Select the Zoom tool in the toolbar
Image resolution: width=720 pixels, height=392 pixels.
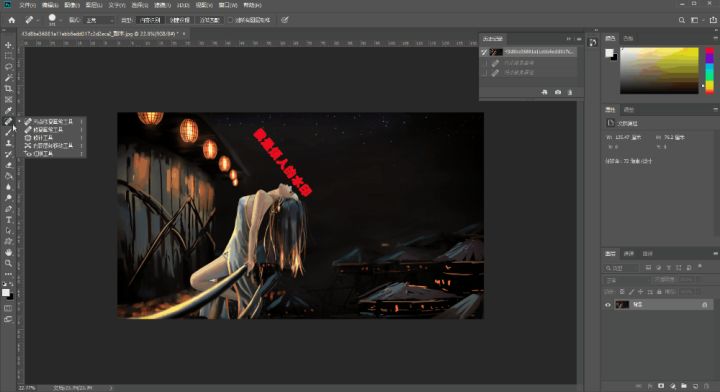[8, 263]
